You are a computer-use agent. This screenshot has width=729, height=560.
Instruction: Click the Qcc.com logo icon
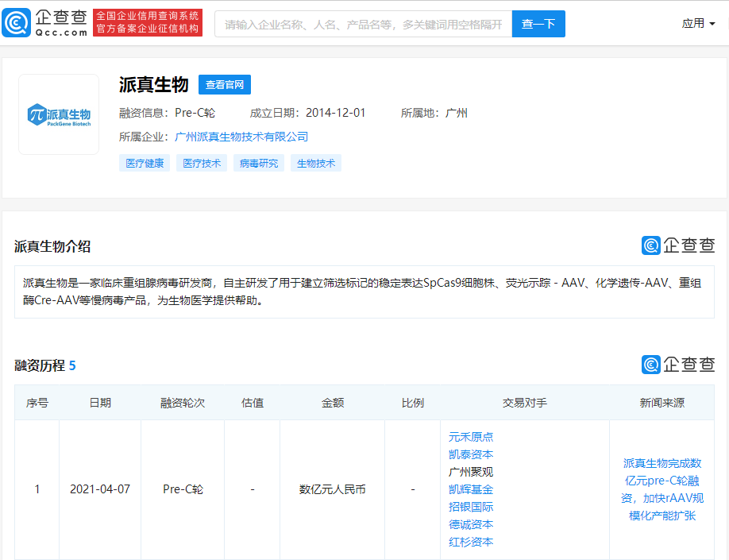click(16, 22)
